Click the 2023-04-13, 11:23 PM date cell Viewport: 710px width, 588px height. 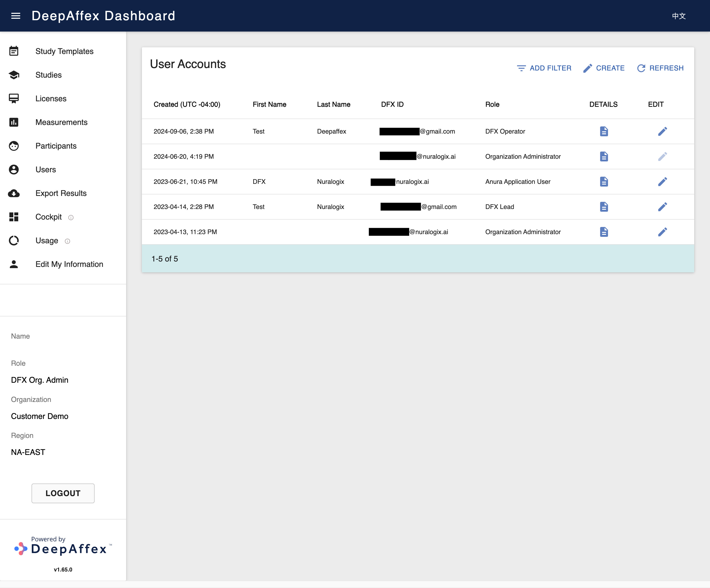[x=185, y=232]
